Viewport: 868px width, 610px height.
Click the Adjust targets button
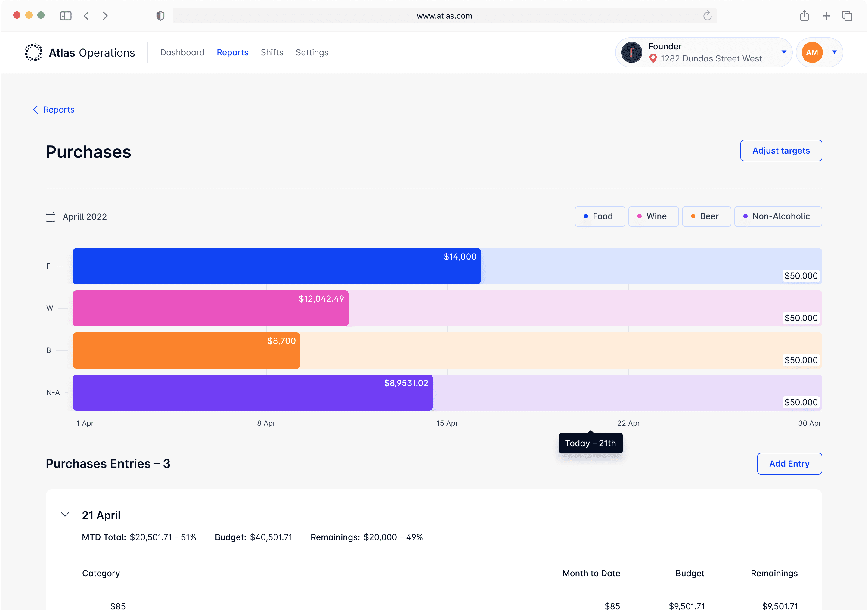781,151
